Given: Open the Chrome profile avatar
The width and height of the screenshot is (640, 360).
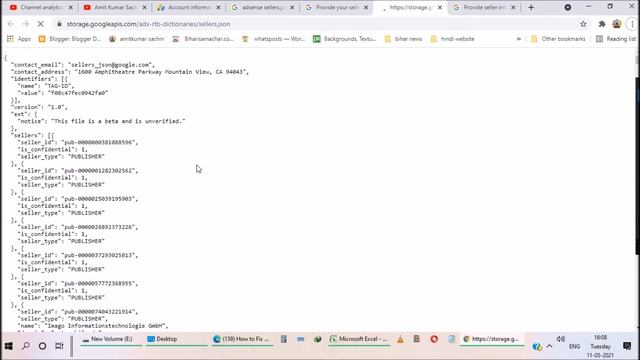Looking at the screenshot, I should point(617,24).
